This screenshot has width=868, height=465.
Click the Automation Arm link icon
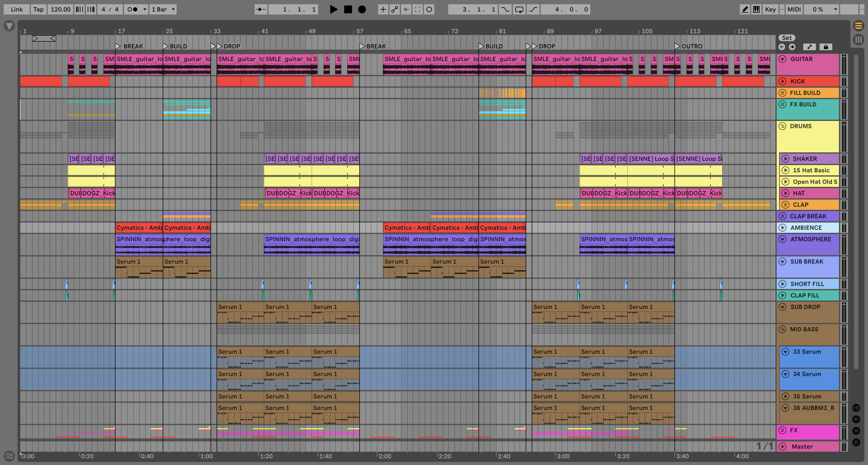pyautogui.click(x=395, y=9)
